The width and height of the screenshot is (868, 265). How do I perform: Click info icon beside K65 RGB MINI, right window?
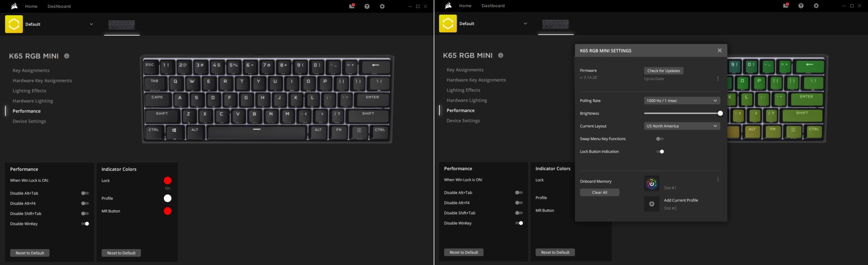[x=501, y=55]
